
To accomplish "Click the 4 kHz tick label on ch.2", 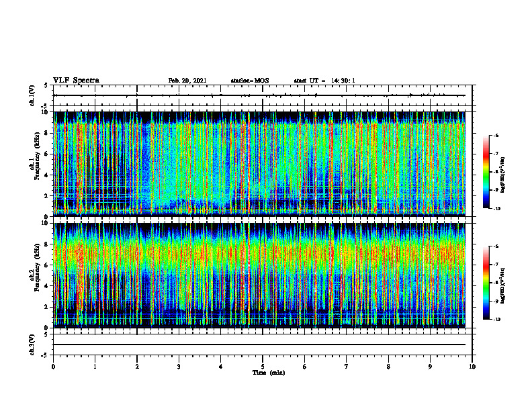I will coord(47,286).
